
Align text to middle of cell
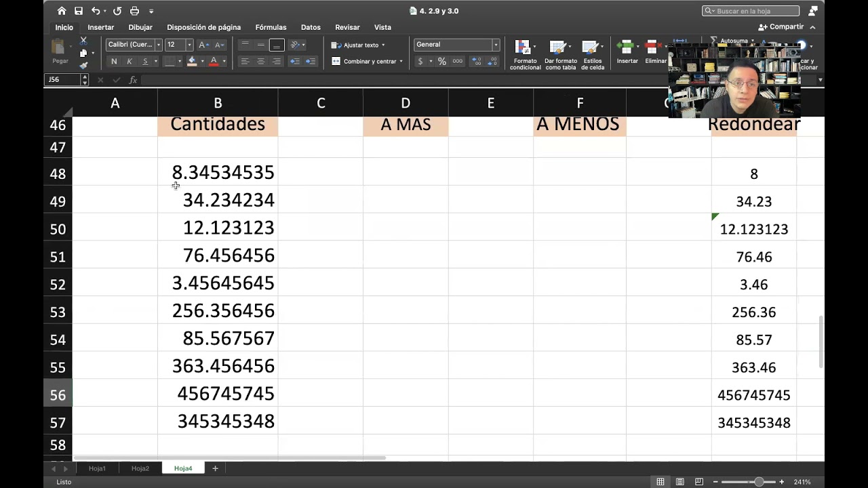[260, 45]
